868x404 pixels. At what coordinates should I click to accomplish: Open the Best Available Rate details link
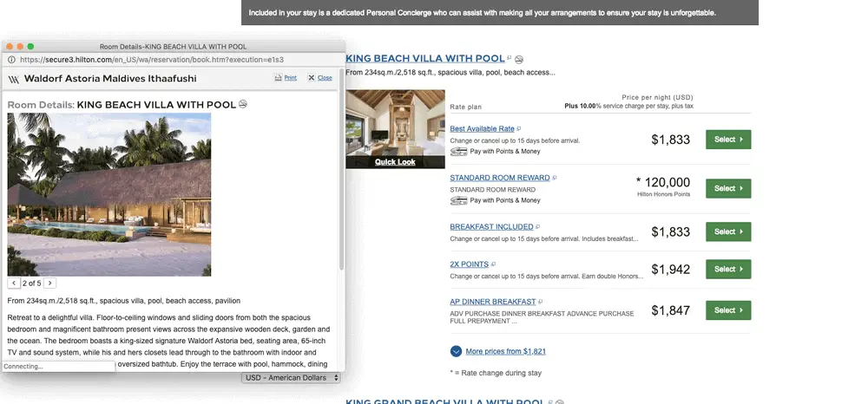(482, 129)
